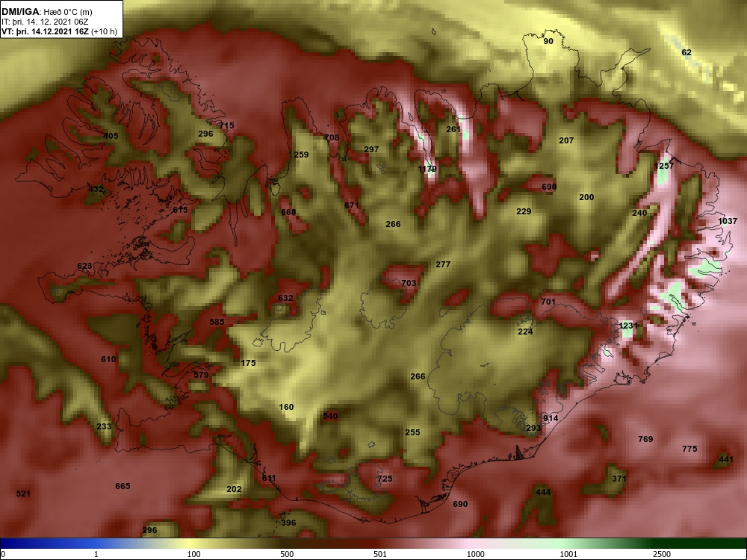Click the map value 1179
Image resolution: width=747 pixels, height=560 pixels.
click(427, 169)
